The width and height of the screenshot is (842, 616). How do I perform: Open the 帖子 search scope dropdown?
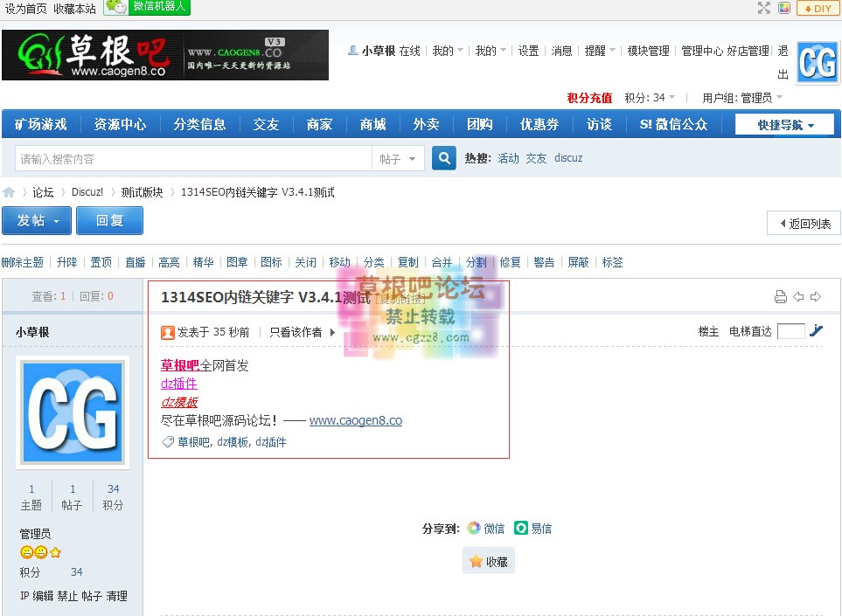pos(398,158)
